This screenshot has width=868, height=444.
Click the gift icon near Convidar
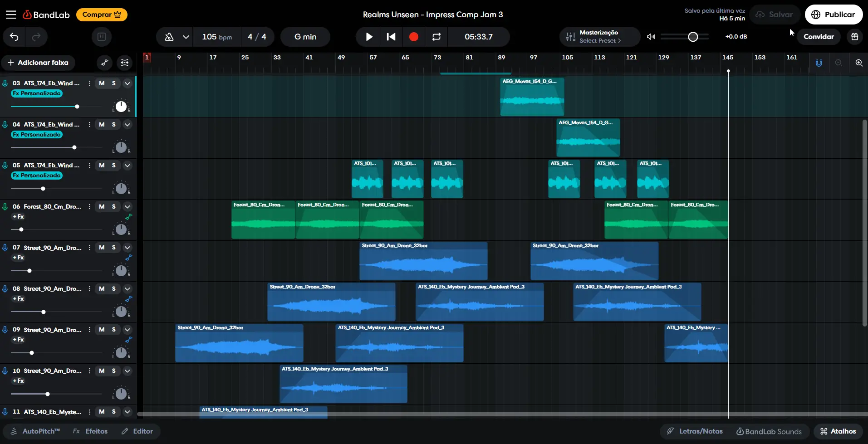tap(854, 37)
